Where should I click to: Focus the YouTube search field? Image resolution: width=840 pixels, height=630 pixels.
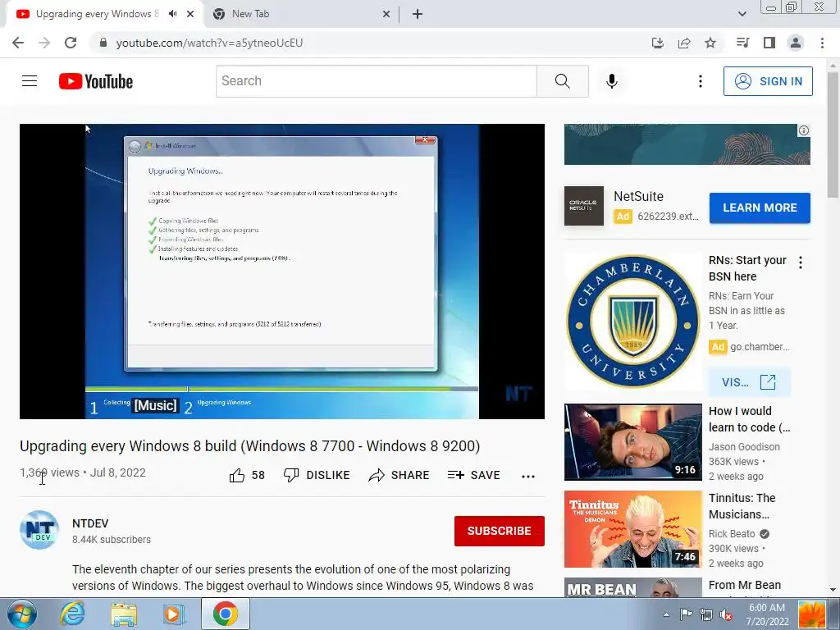(376, 81)
